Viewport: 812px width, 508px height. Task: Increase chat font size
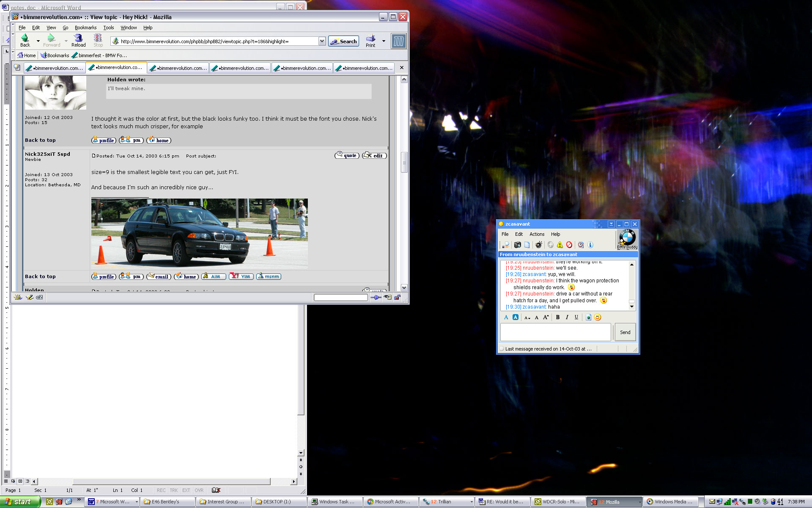coord(546,317)
